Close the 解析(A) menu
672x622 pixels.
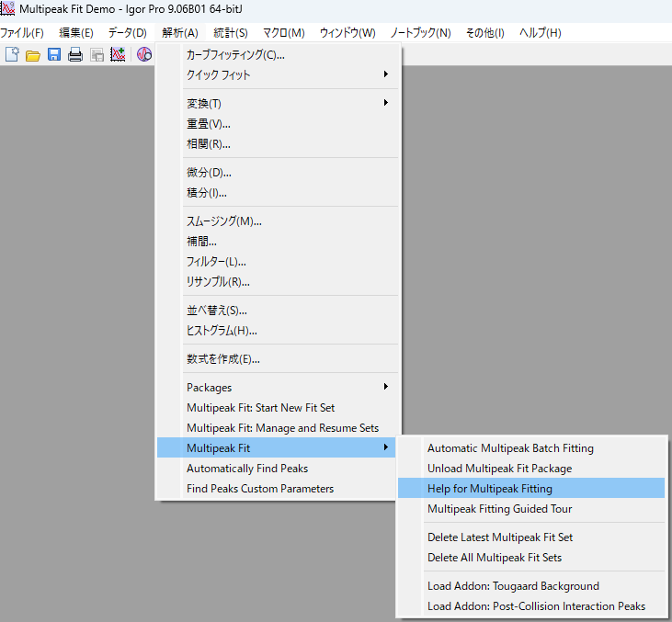pos(180,33)
